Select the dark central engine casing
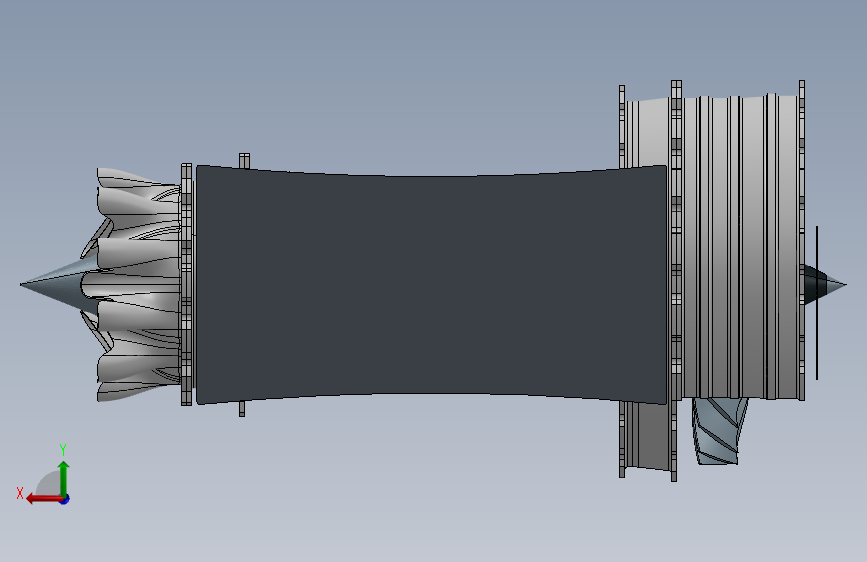Screen dimensions: 867x562 pyautogui.click(x=431, y=284)
